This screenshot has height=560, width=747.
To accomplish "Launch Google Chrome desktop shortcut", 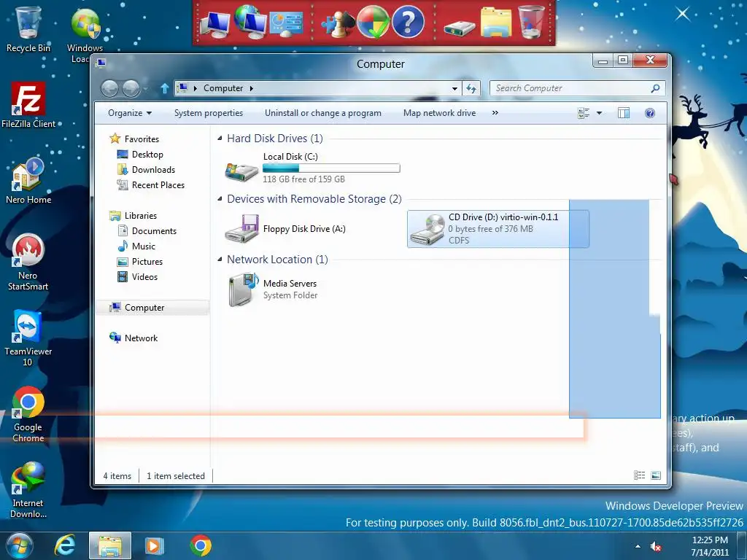I will point(28,414).
